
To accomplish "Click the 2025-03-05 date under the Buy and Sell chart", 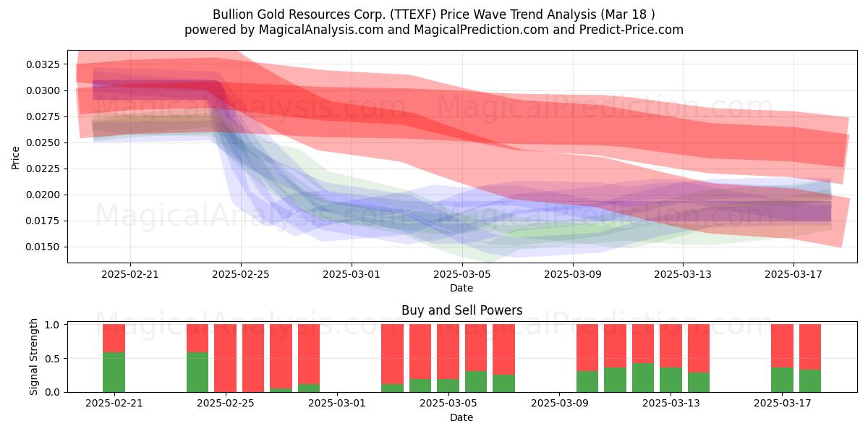I will click(448, 404).
